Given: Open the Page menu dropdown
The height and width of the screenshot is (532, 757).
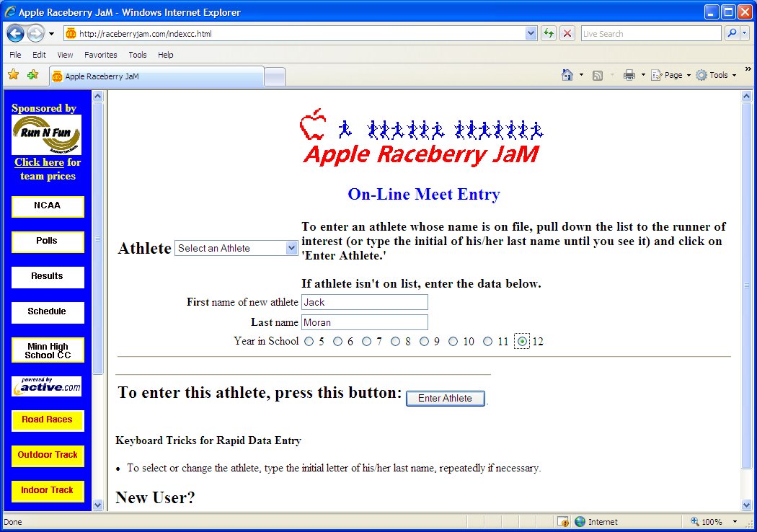Looking at the screenshot, I should tap(671, 75).
